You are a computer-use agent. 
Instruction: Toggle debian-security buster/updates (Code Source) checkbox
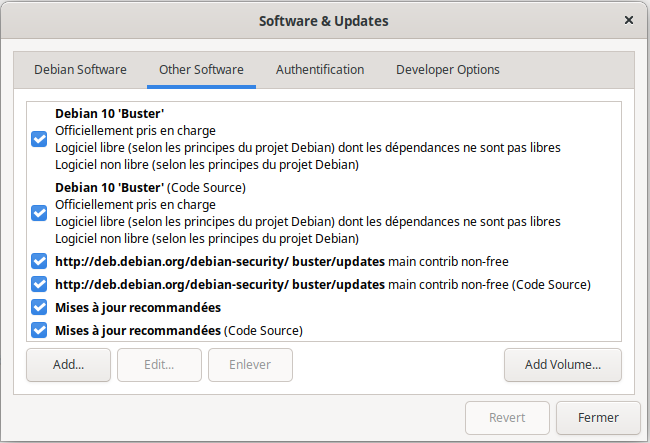point(39,284)
